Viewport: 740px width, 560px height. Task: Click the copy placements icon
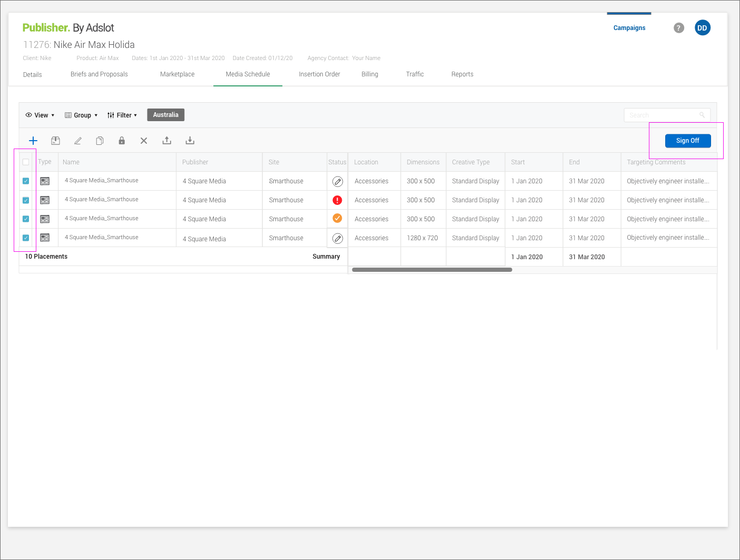[100, 141]
